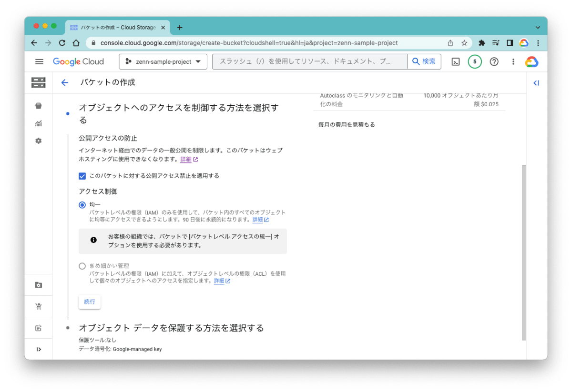The image size is (572, 392).
Task: Click the address bar URL
Action: coord(249,43)
